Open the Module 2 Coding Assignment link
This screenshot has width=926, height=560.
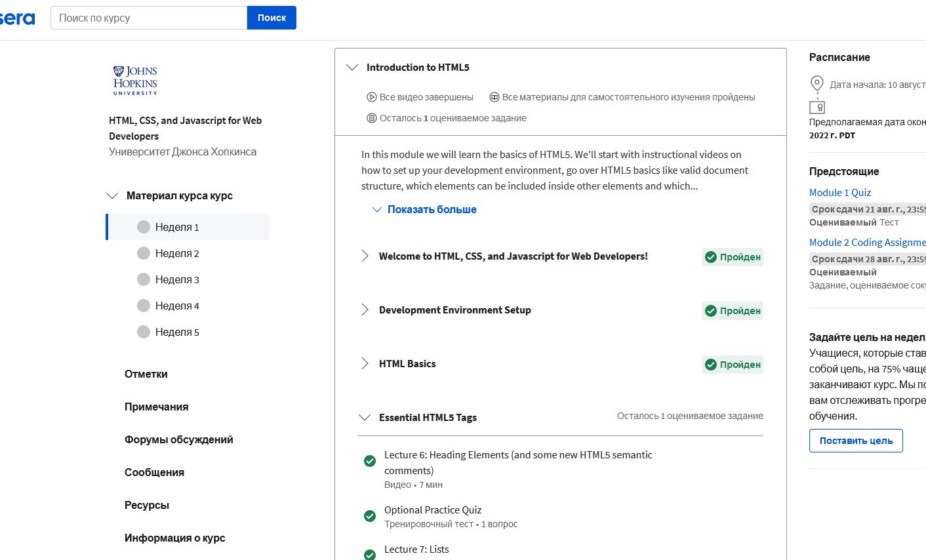pos(868,242)
